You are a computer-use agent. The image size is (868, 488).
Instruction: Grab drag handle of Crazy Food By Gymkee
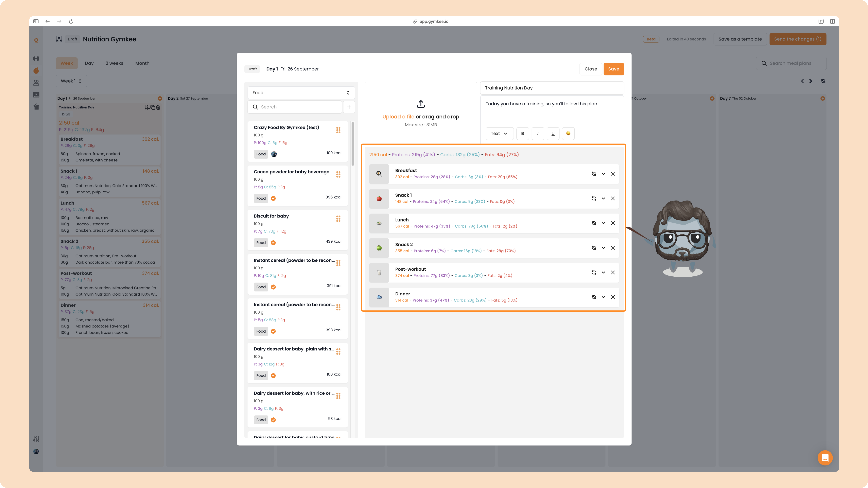[338, 130]
